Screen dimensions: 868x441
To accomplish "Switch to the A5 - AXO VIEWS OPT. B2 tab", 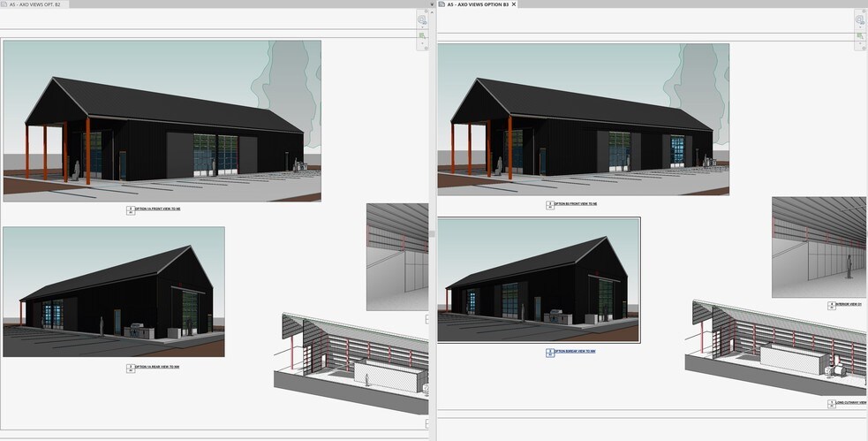I will 40,4.
